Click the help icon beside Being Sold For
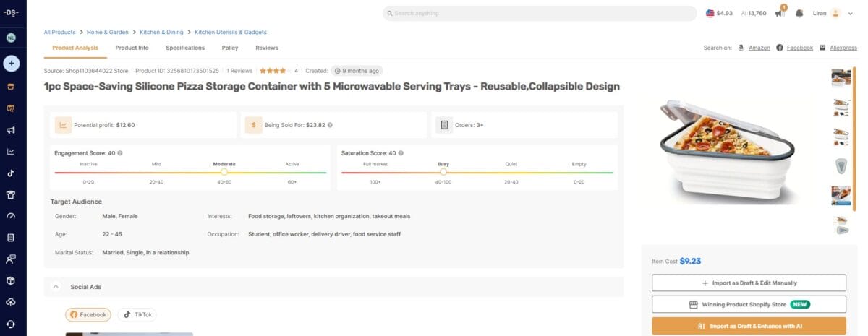 [x=330, y=125]
